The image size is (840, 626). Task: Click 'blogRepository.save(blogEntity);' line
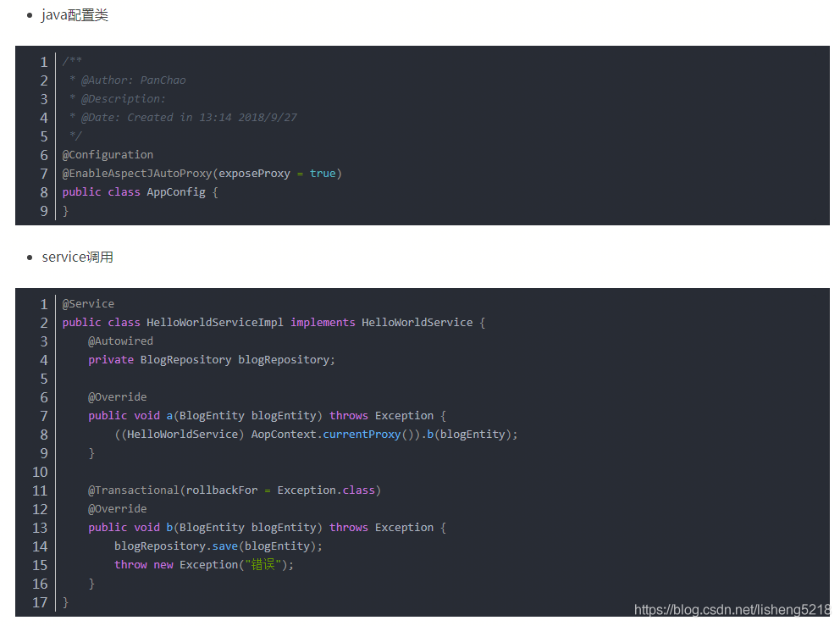pyautogui.click(x=218, y=546)
